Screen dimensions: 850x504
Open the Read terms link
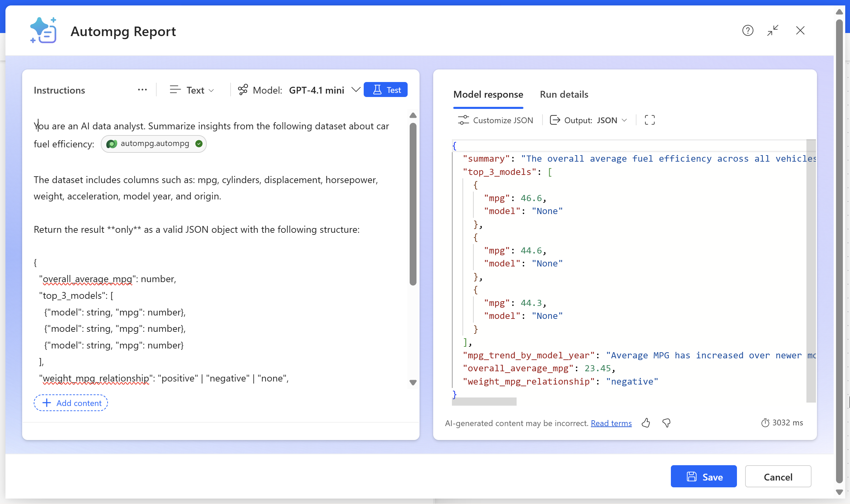pos(611,423)
